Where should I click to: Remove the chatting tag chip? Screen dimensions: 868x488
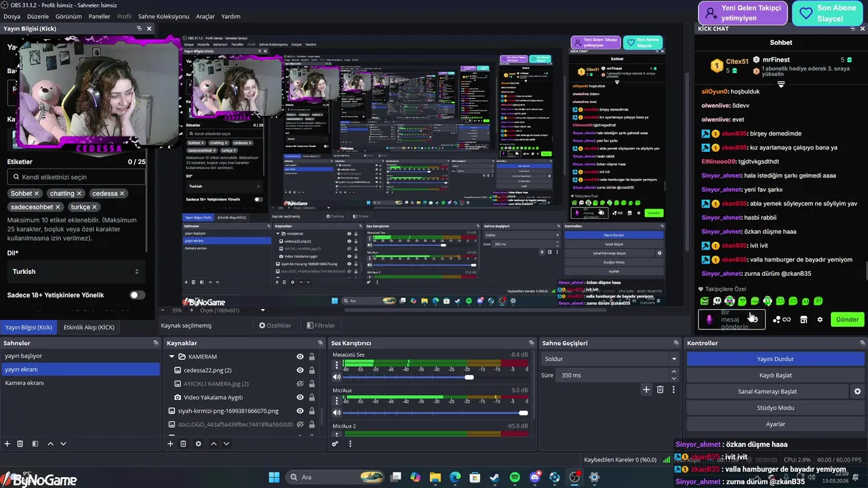pyautogui.click(x=80, y=194)
